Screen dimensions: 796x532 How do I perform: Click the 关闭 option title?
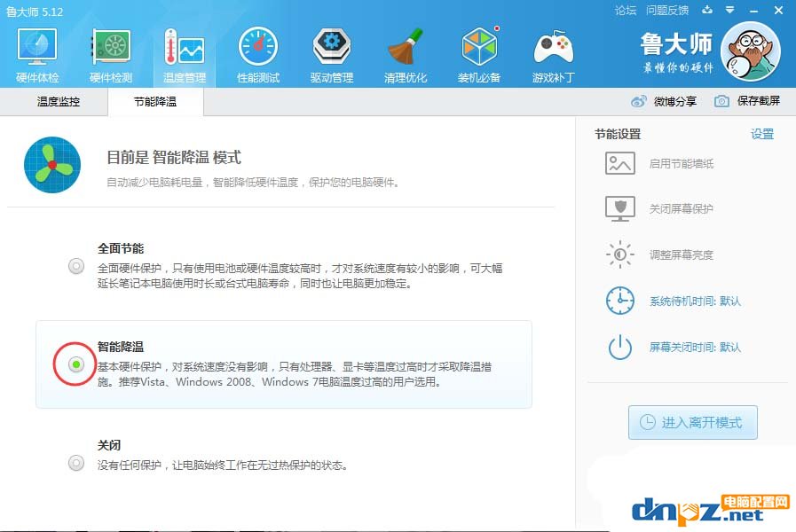click(109, 445)
